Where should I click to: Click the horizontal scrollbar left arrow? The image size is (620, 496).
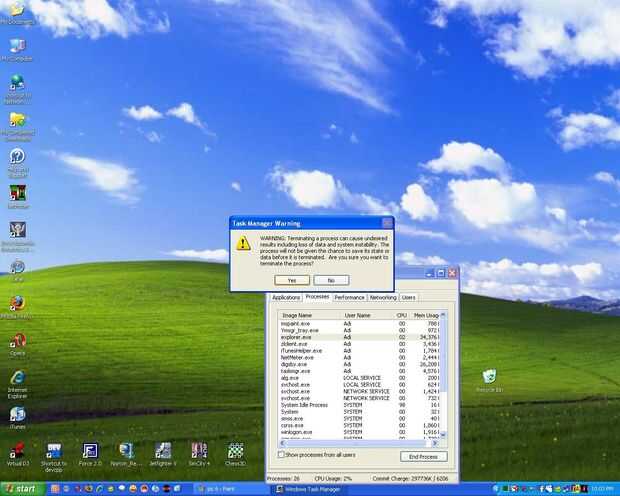click(282, 443)
